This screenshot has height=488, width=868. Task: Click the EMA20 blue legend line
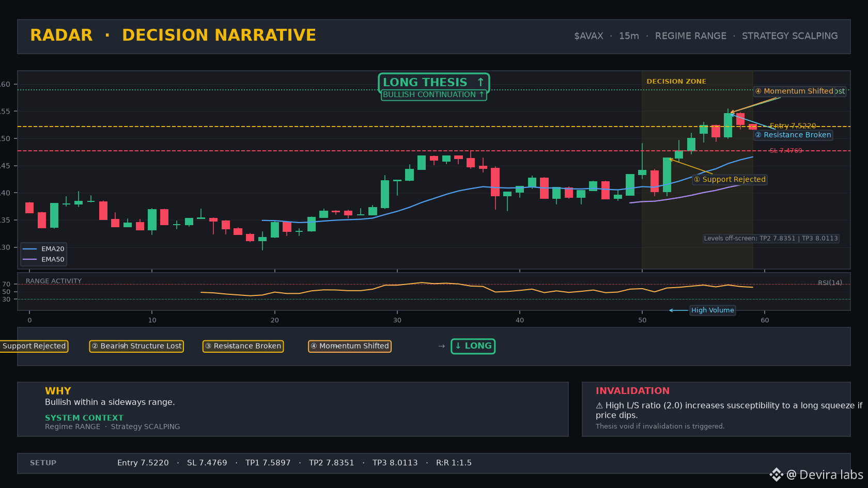[29, 249]
